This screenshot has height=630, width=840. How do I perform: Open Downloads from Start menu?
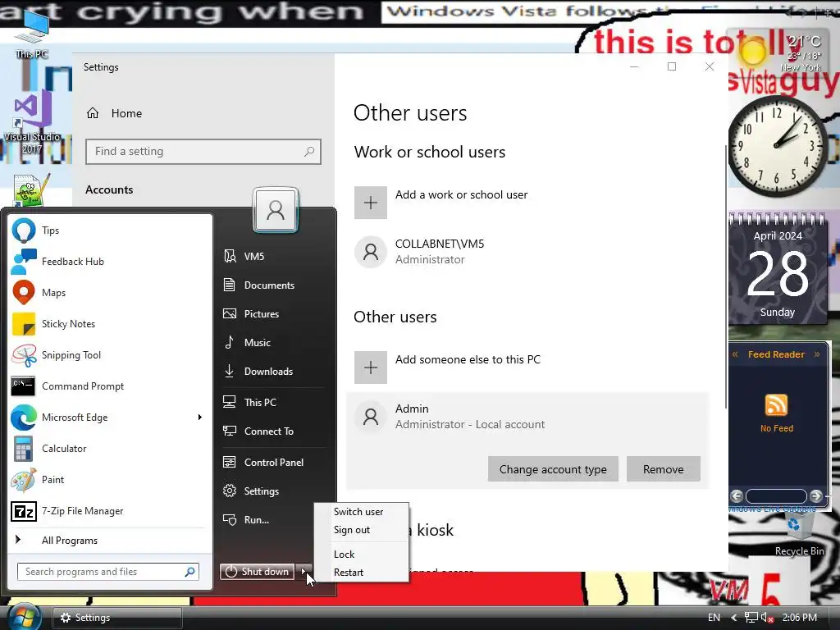pos(273,372)
